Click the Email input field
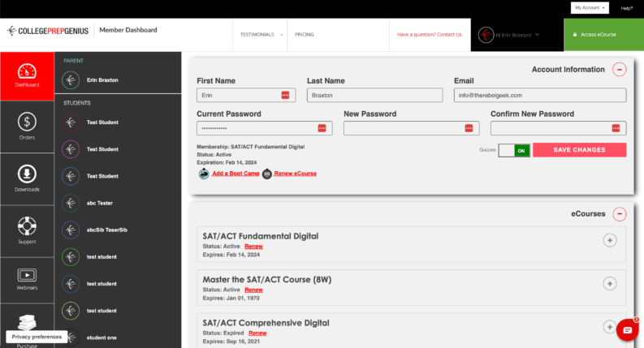The height and width of the screenshot is (348, 644). click(x=540, y=95)
